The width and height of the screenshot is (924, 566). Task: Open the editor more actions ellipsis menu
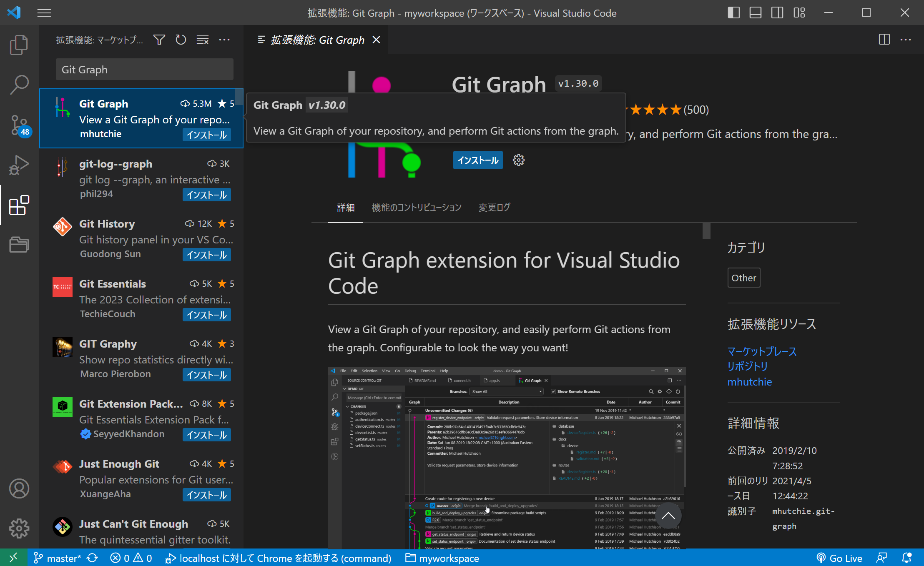pos(906,40)
